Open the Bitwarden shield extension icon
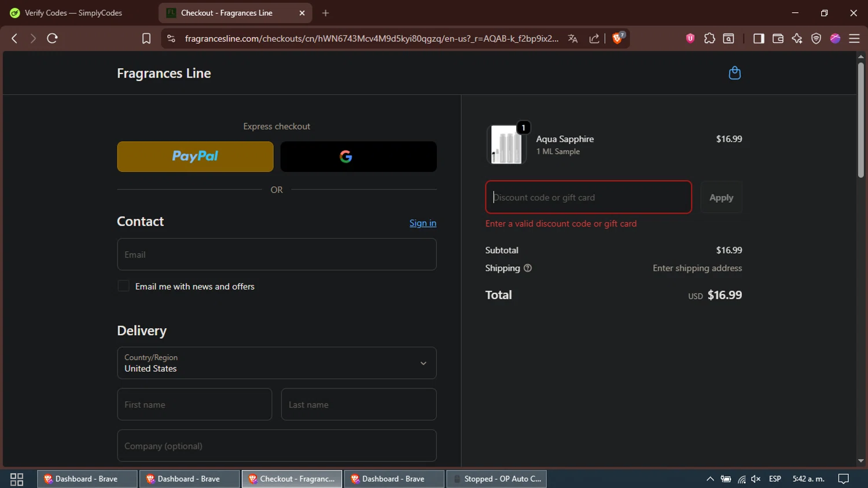 pyautogui.click(x=690, y=38)
